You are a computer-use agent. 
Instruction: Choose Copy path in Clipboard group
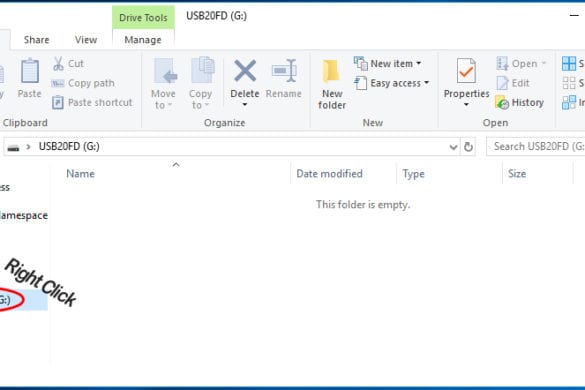(x=83, y=83)
